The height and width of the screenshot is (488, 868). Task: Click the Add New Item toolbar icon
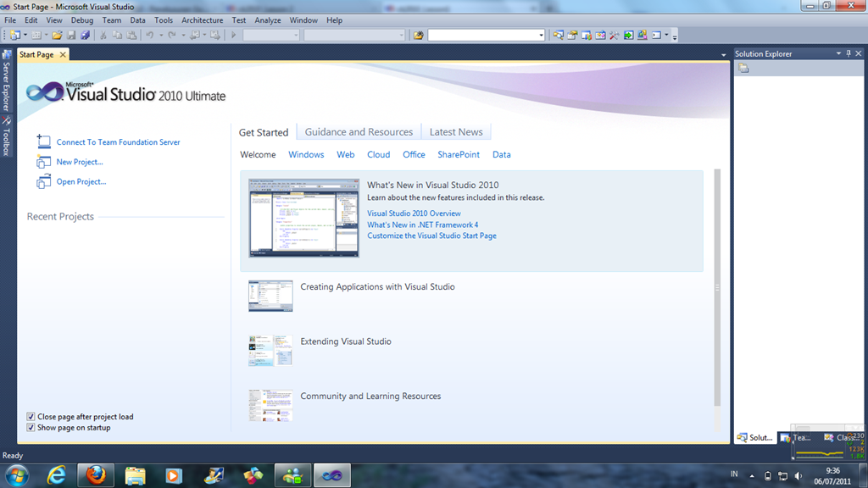[x=36, y=36]
